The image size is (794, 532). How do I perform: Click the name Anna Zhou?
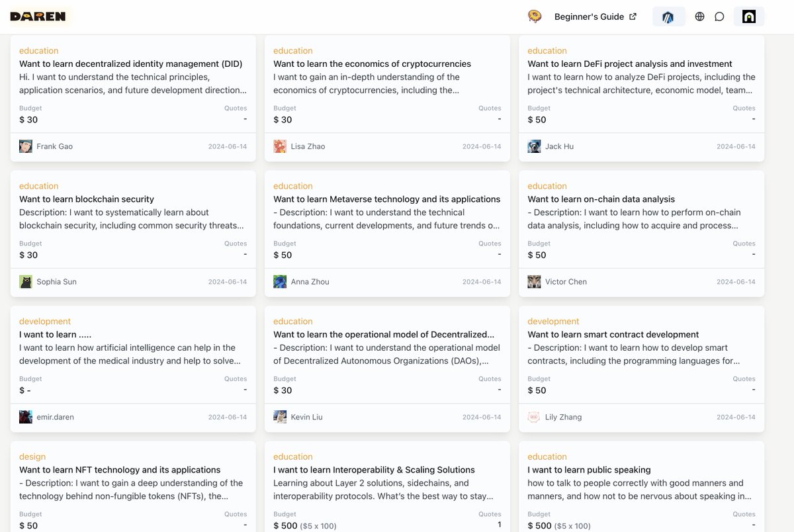310,282
